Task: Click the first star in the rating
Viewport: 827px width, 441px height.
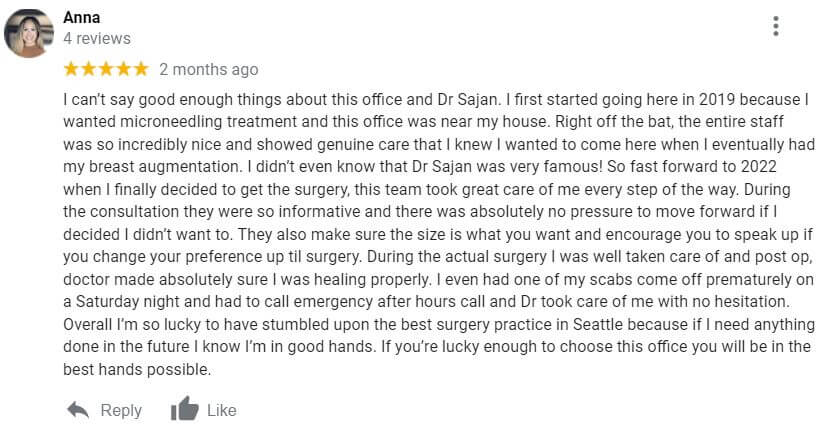Action: pyautogui.click(x=71, y=69)
